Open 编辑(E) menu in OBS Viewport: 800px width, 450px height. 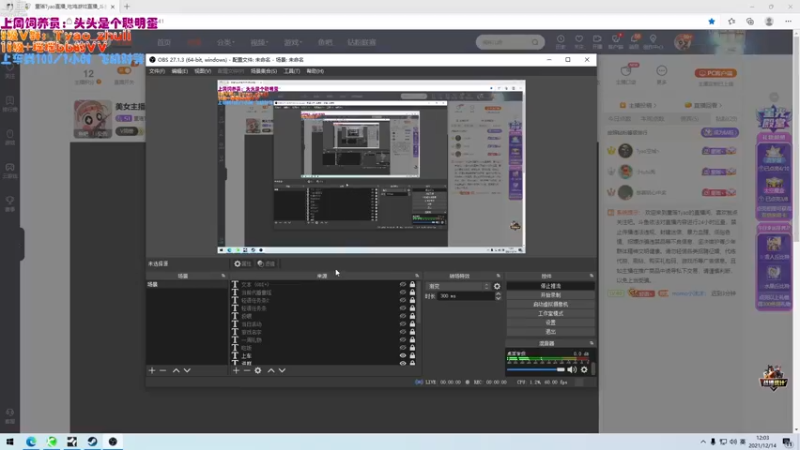[180, 71]
